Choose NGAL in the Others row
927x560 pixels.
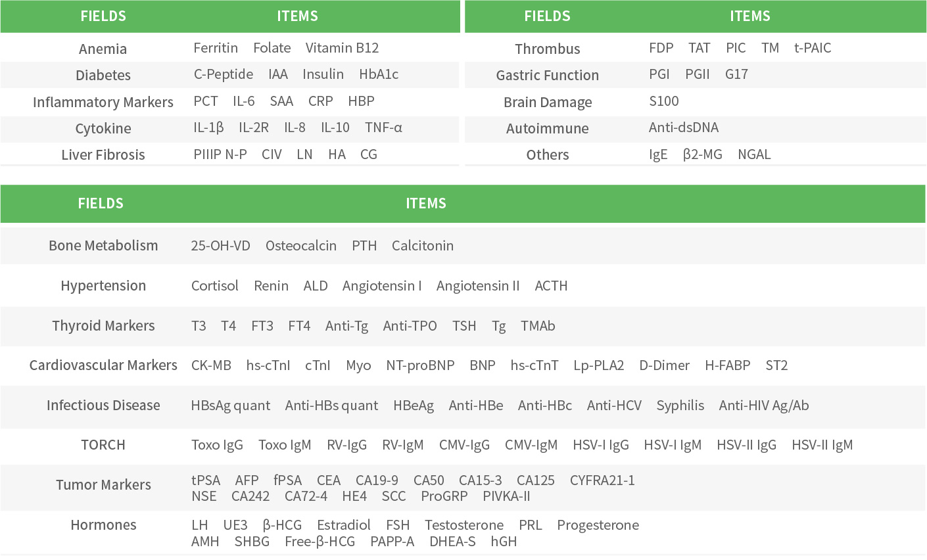pyautogui.click(x=754, y=154)
